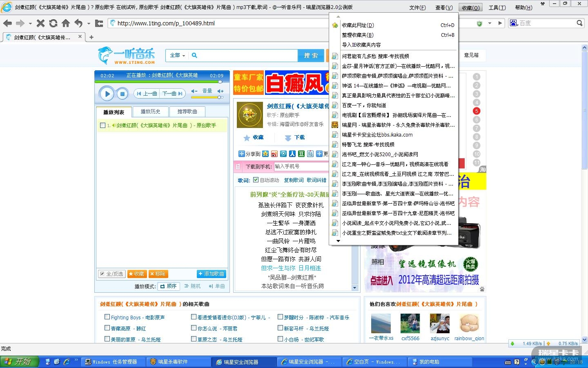
Task: Toggle the 全/反选 select-all checkbox
Action: [x=102, y=274]
